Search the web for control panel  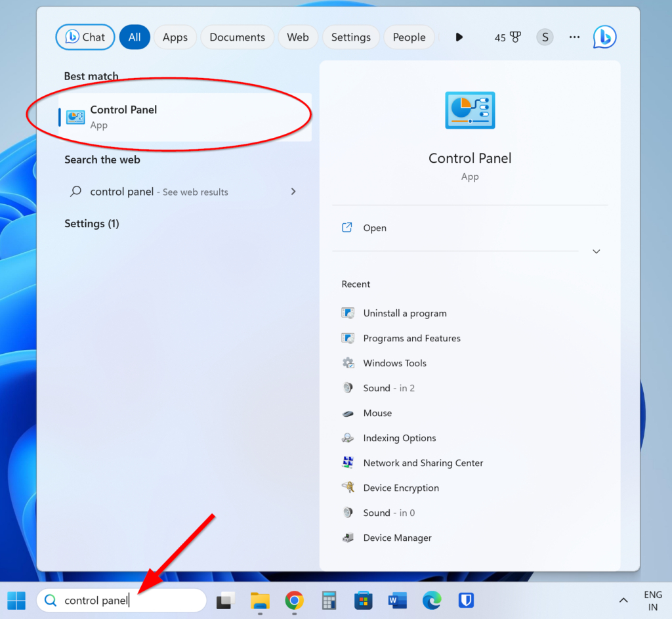tap(184, 192)
